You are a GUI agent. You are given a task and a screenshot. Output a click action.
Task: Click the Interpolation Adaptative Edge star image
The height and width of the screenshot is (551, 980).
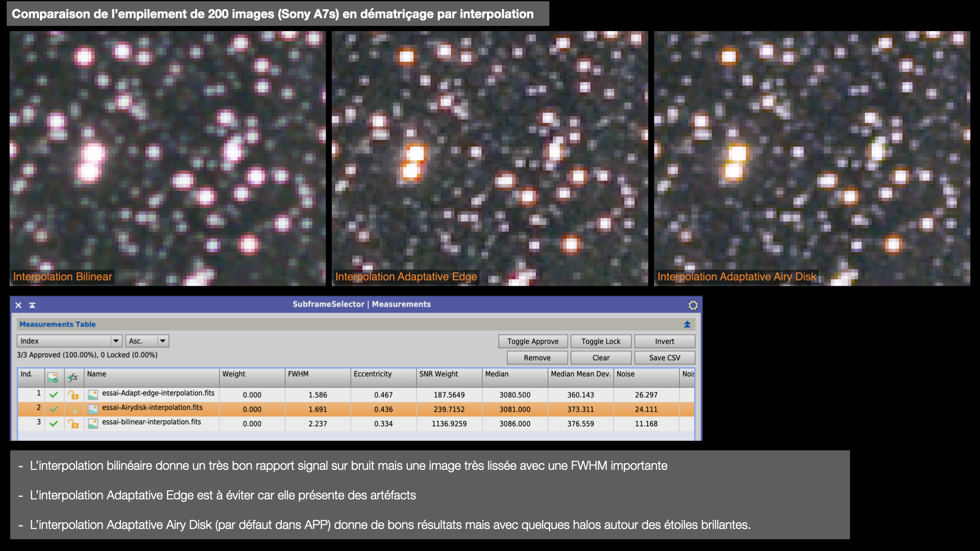[489, 158]
